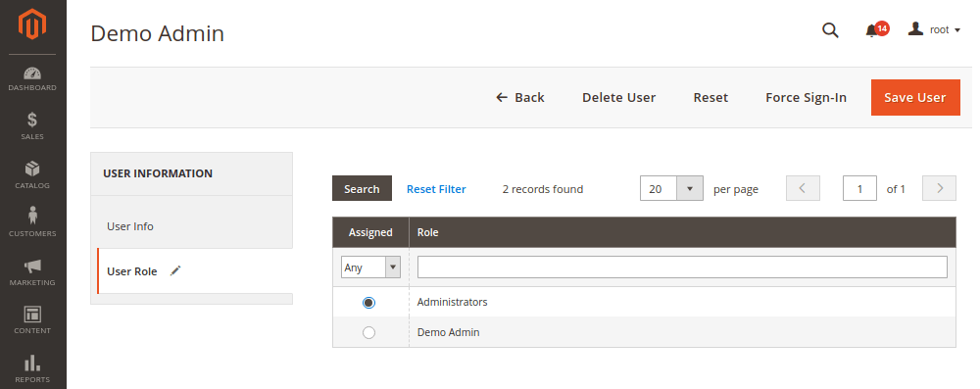Open the Magento logo home link
980x389 pixels.
click(32, 25)
